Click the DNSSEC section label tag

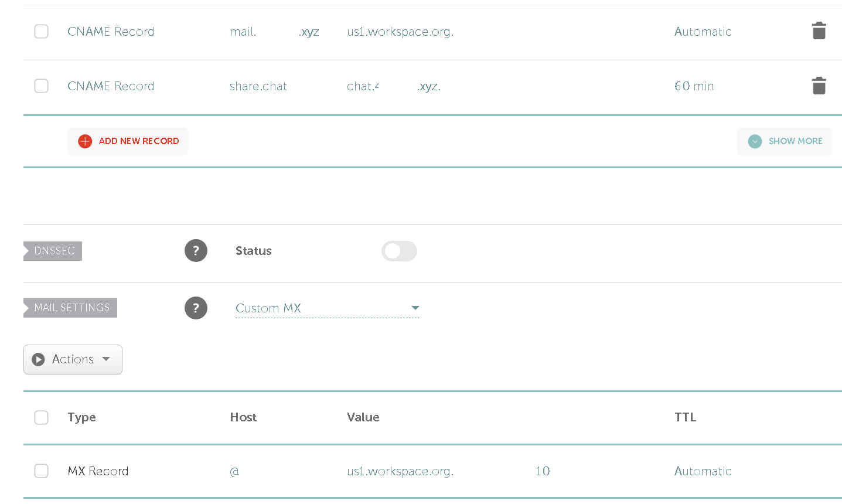(x=54, y=251)
